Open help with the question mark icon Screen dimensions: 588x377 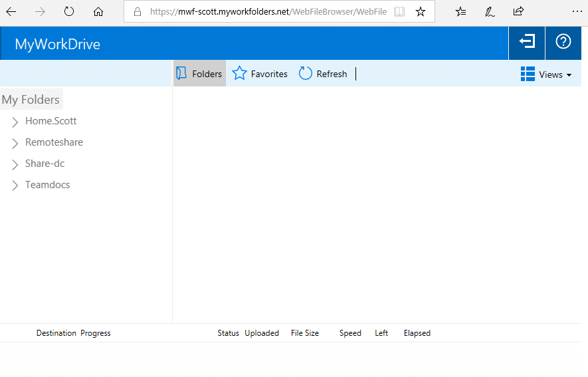pos(563,43)
